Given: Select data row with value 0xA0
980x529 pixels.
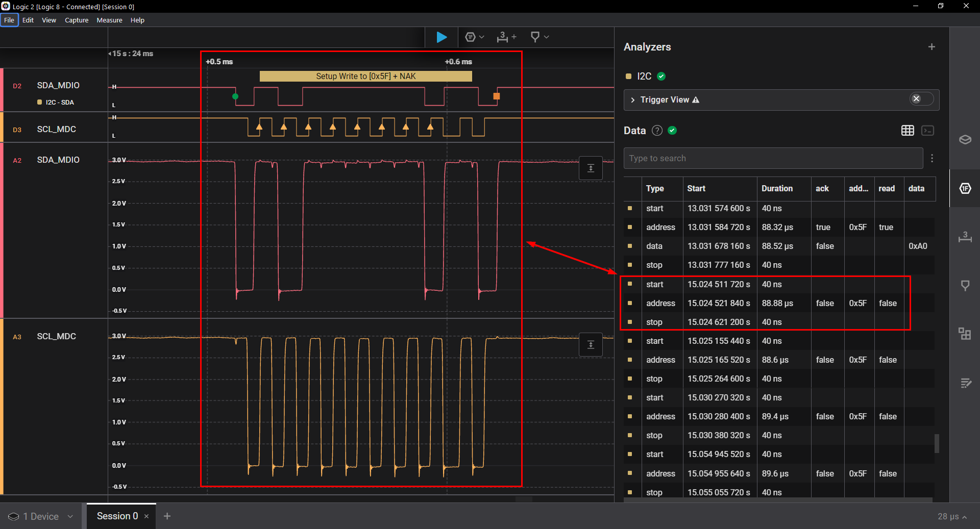Looking at the screenshot, I should (779, 246).
